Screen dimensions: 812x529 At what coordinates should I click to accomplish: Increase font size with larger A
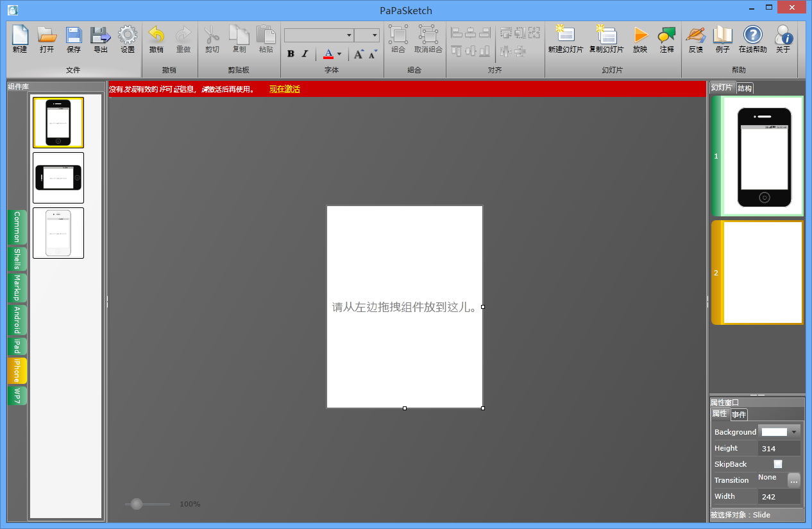(359, 54)
